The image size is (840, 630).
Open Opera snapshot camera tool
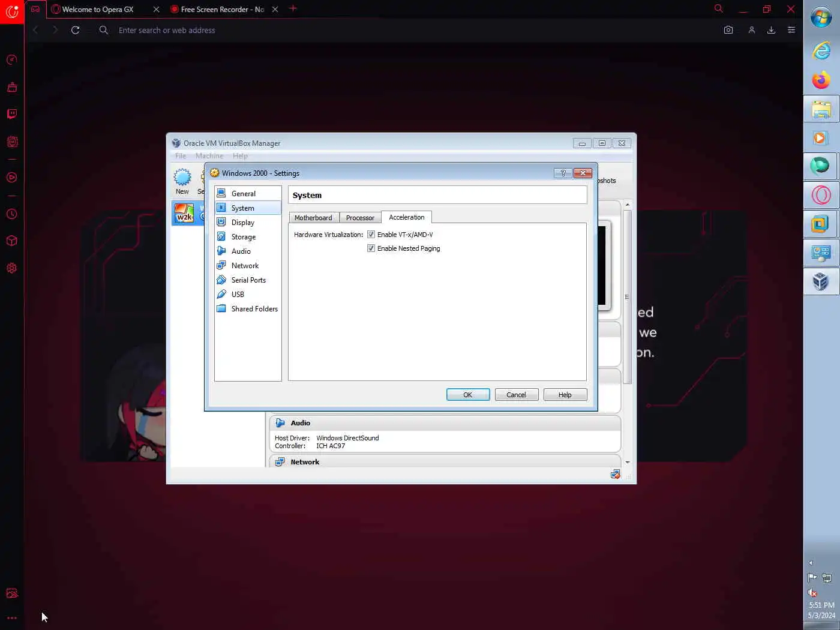(x=728, y=30)
